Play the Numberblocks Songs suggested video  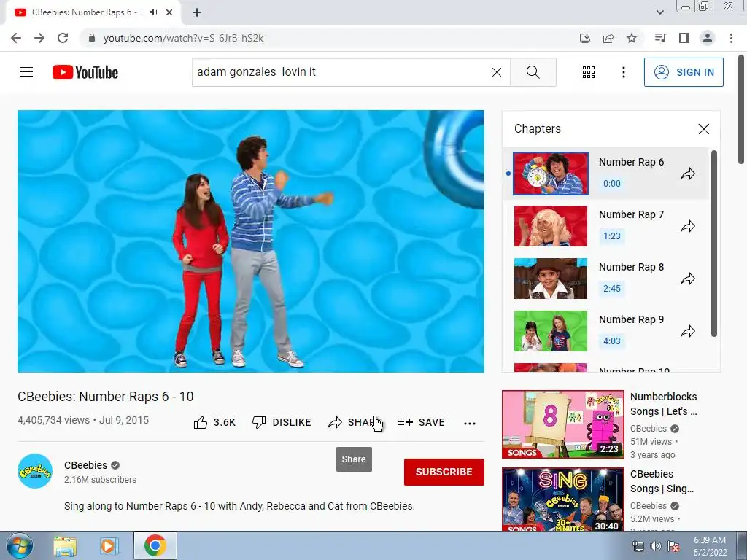pyautogui.click(x=562, y=424)
